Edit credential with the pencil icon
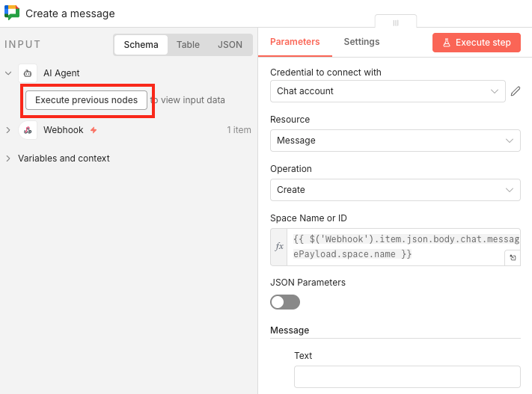The height and width of the screenshot is (394, 532). pos(516,91)
